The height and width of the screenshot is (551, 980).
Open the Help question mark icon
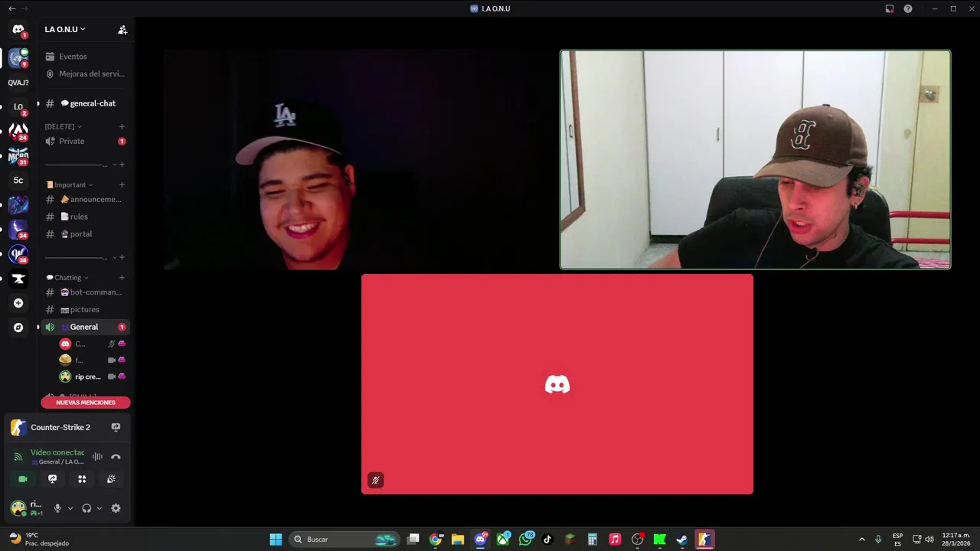coord(908,8)
